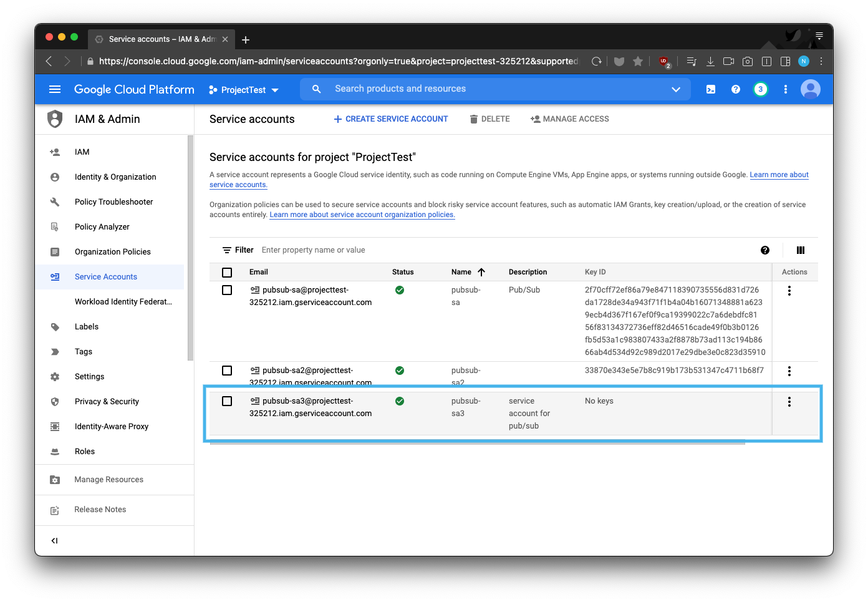Viewport: 868px width, 602px height.
Task: Check the pubsub-sa2 row checkbox
Action: pos(227,371)
